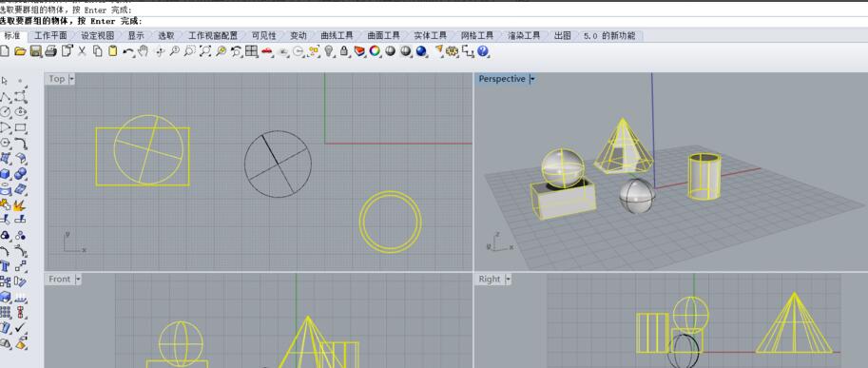Screen dimensions: 868x368
Task: Switch to the 工作平面 toolbar tab
Action: 50,35
